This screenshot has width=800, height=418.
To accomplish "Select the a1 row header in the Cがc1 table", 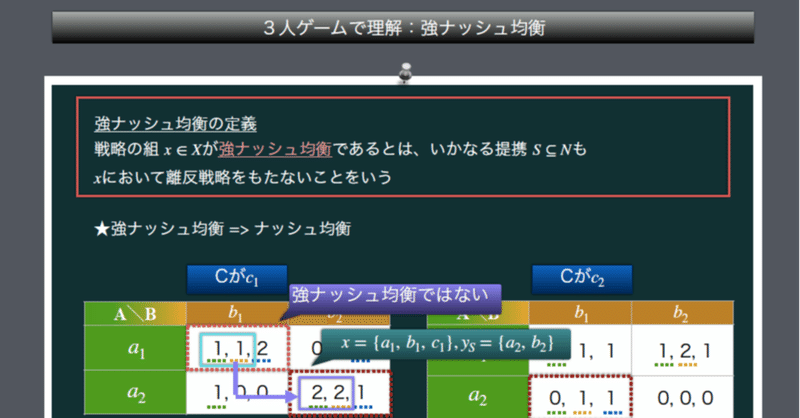I will (x=135, y=348).
